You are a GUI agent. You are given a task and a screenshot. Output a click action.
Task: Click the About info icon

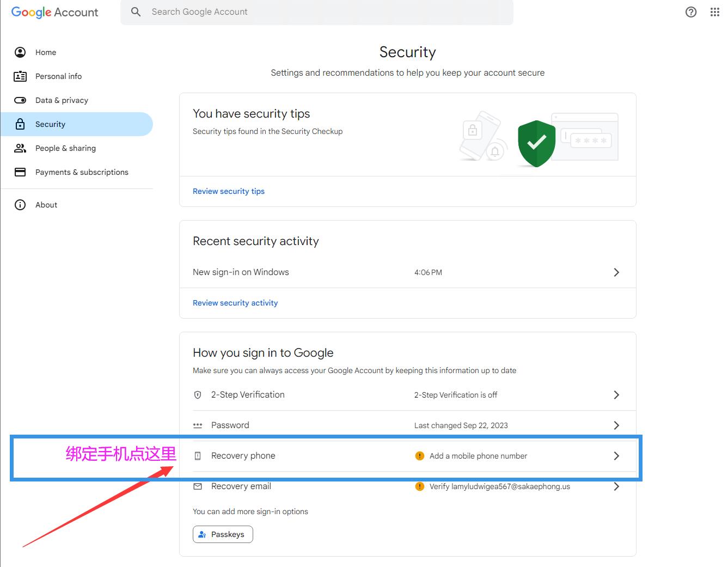coord(20,205)
